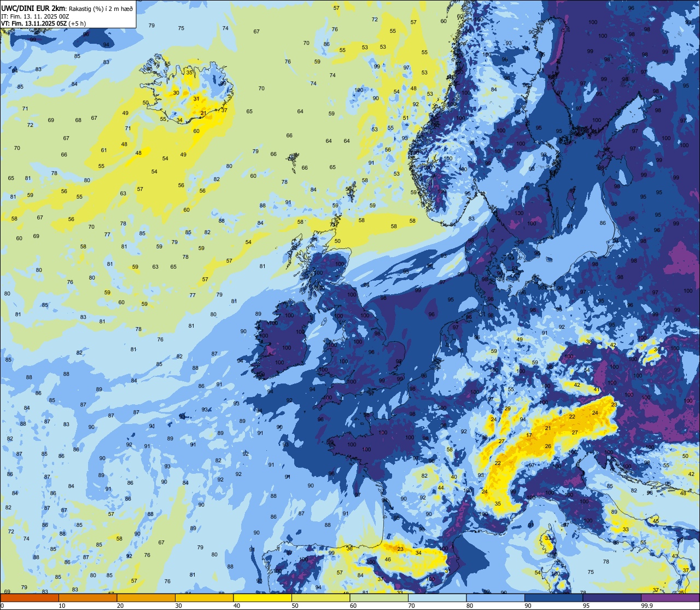Click the purple legend swatch above 99.9
Image resolution: width=700 pixels, height=610 pixels.
[x=670, y=597]
